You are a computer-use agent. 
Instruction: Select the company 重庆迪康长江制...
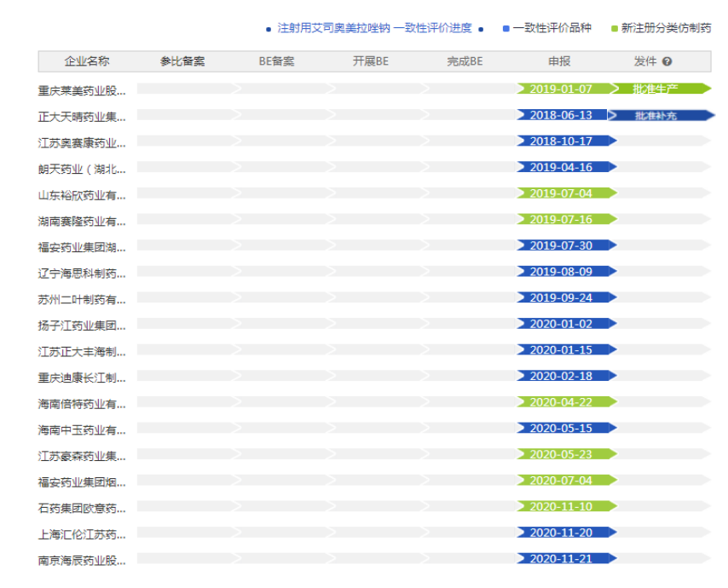(x=82, y=378)
